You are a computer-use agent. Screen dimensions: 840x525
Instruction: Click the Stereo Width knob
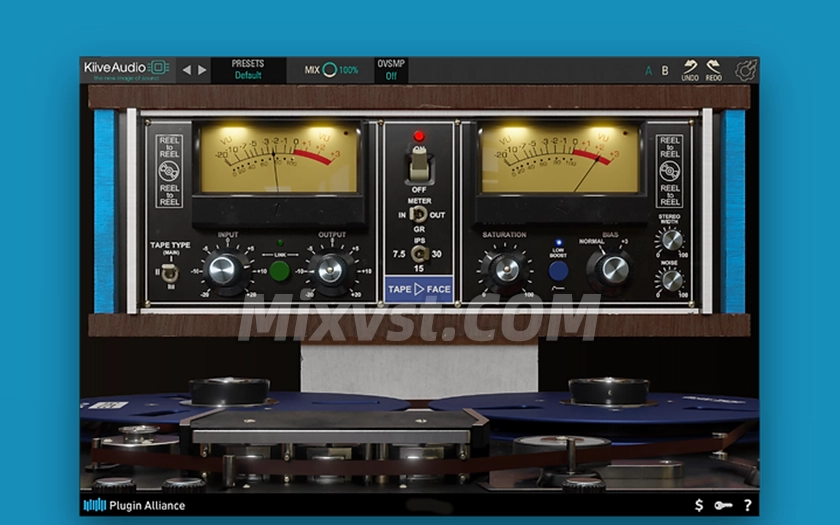click(670, 240)
